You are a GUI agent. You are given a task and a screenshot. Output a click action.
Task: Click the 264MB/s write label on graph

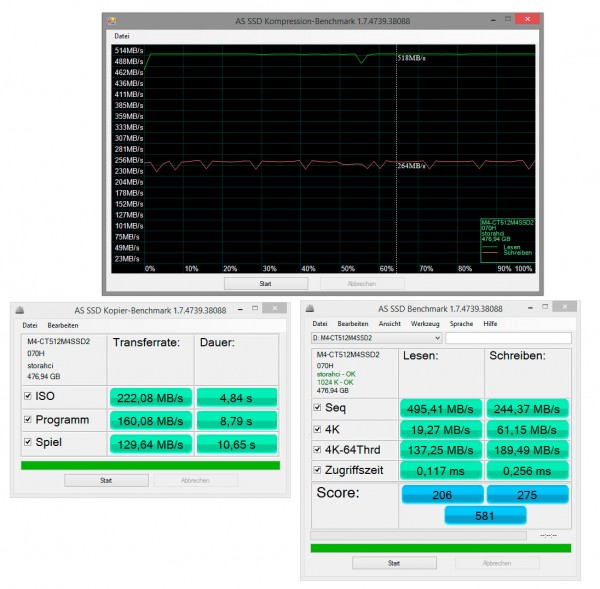click(x=411, y=165)
